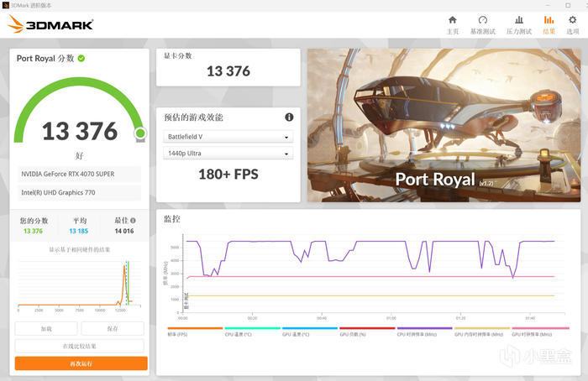The height and width of the screenshot is (381, 588).
Task: Open the Benchmarks (基准测试) section
Action: pos(483,25)
